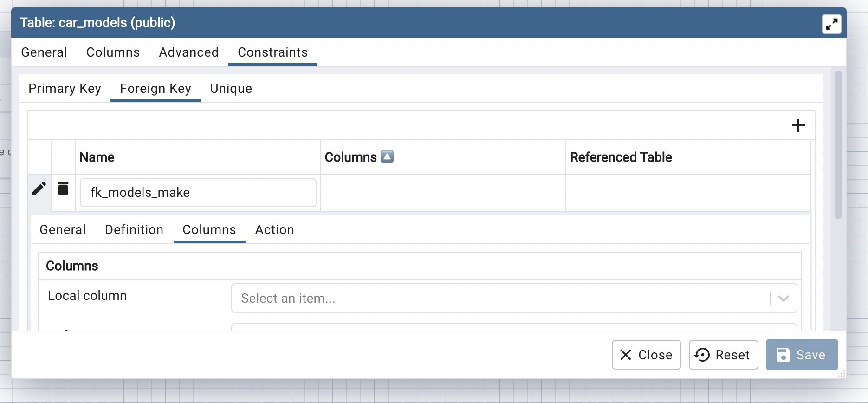
Task: Click the Close button
Action: click(x=646, y=355)
